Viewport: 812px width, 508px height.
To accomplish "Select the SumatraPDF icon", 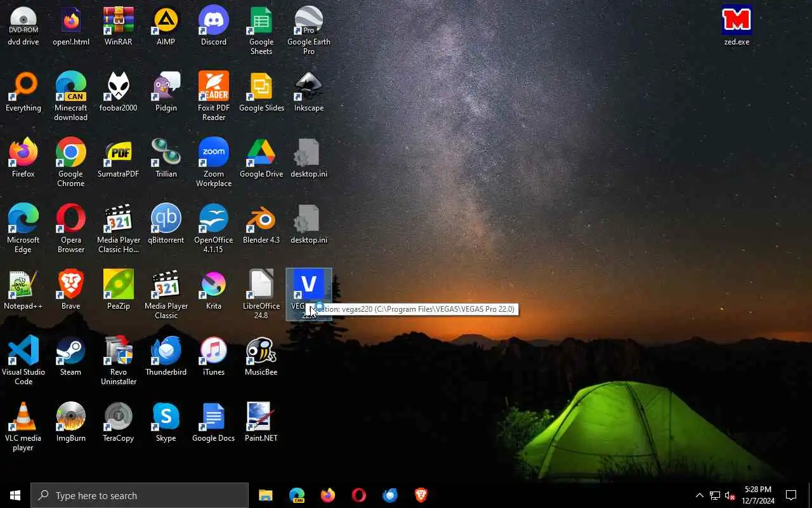I will click(x=119, y=157).
